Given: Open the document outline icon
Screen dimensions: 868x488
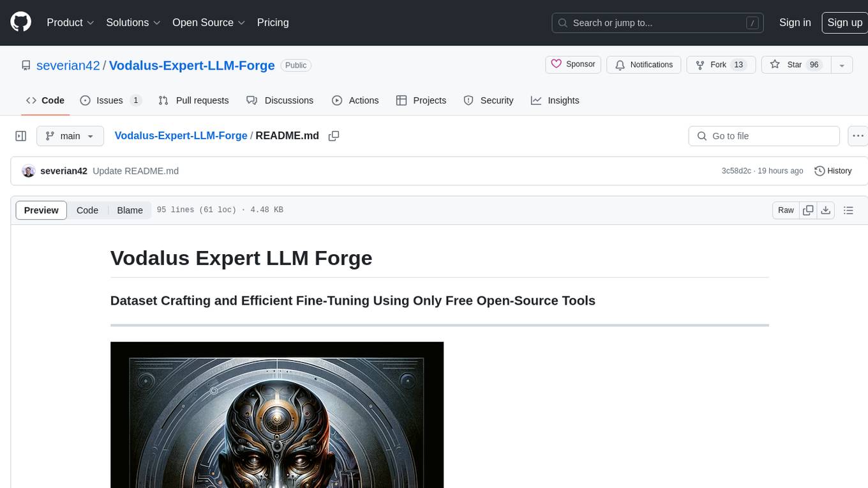Looking at the screenshot, I should point(848,210).
